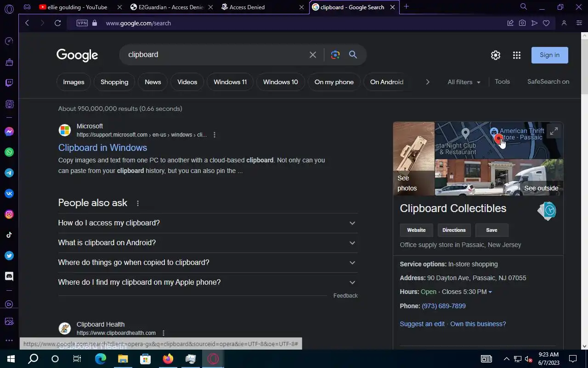Viewport: 588px width, 368px height.
Task: Open Google quick settings gear
Action: click(496, 55)
